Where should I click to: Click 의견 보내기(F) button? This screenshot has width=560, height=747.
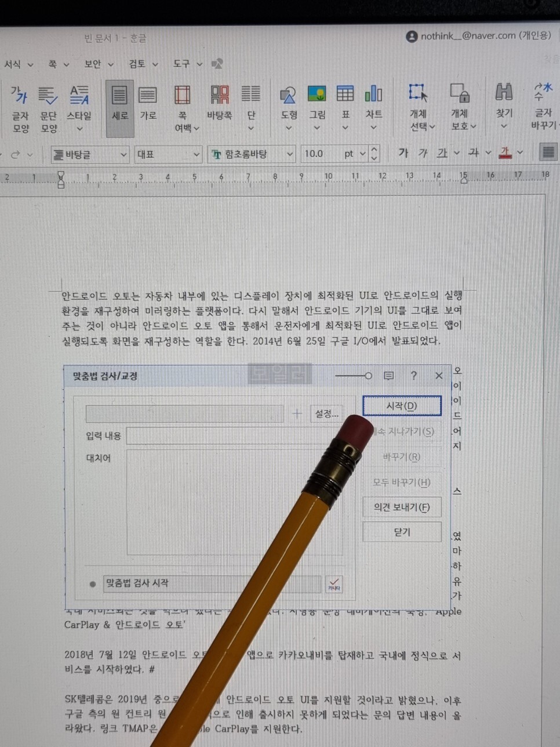402,507
